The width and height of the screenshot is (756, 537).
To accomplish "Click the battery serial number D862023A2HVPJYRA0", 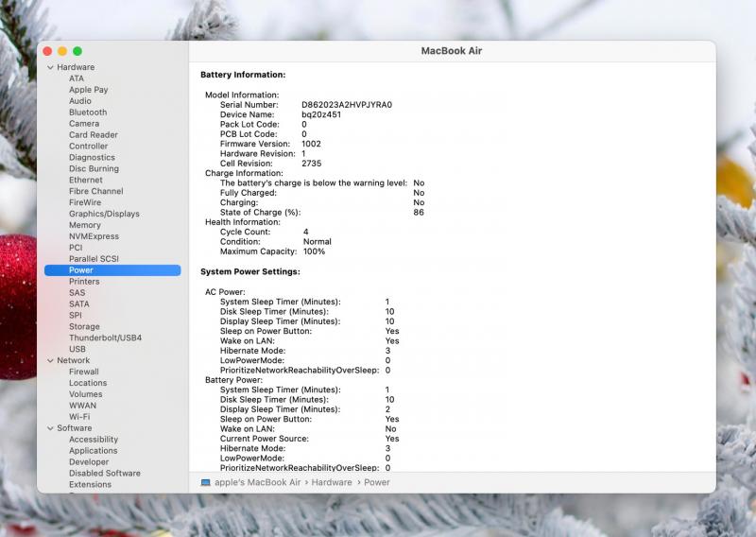I will (347, 105).
